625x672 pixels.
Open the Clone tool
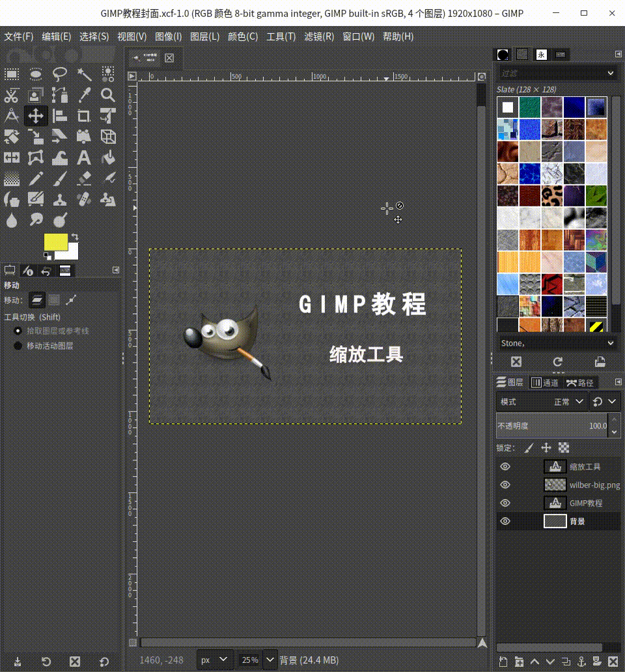tap(60, 199)
